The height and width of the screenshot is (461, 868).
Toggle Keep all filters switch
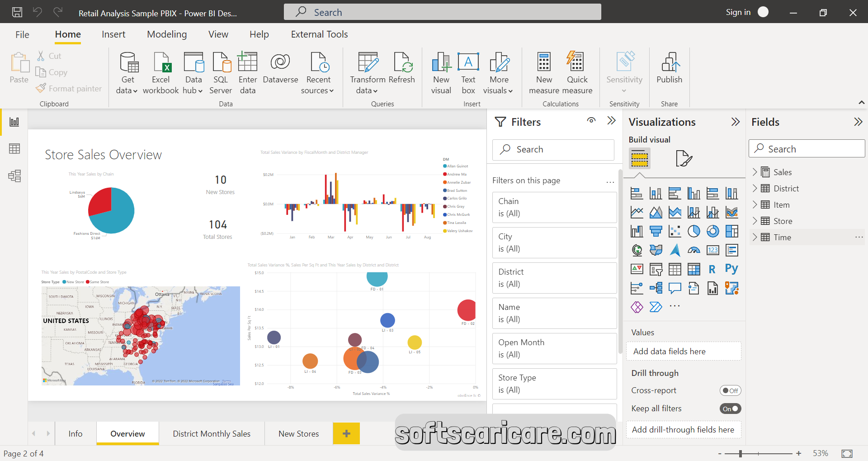[731, 409]
